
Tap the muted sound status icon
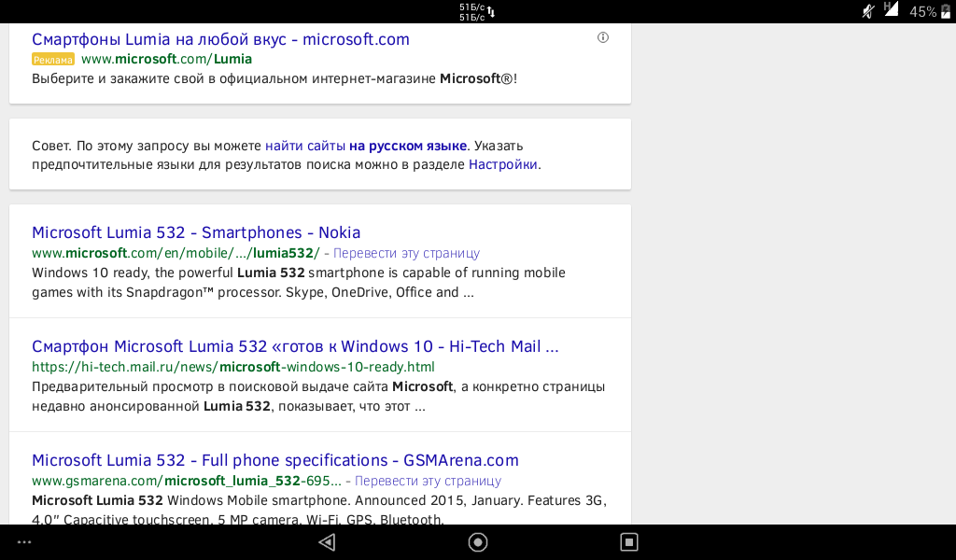pyautogui.click(x=868, y=11)
